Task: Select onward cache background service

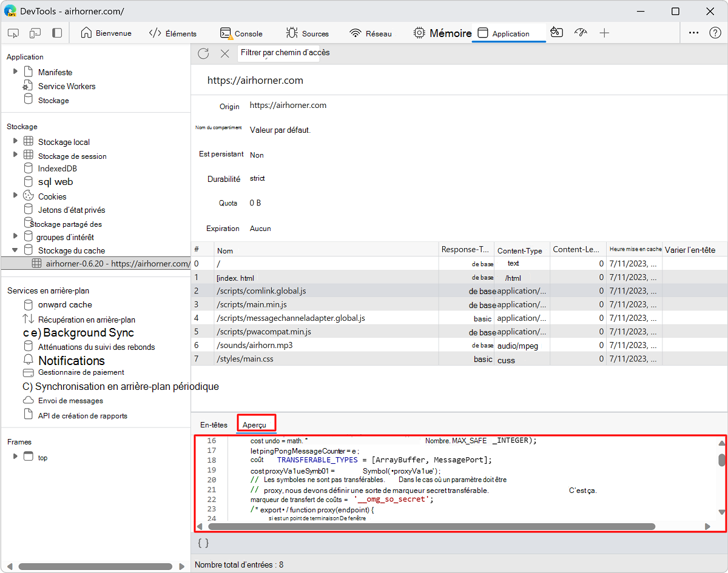Action: (65, 304)
